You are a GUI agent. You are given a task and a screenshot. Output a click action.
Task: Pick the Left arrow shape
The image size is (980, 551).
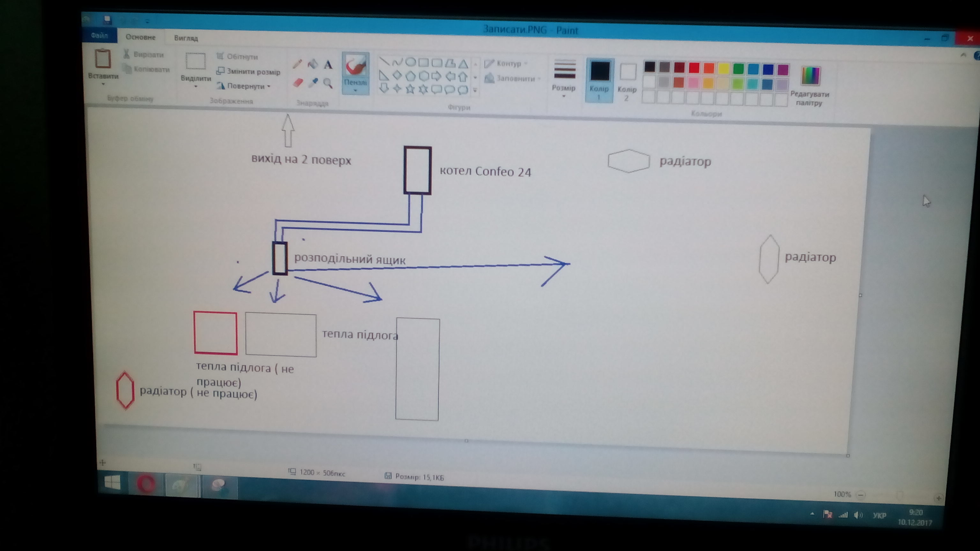click(450, 77)
